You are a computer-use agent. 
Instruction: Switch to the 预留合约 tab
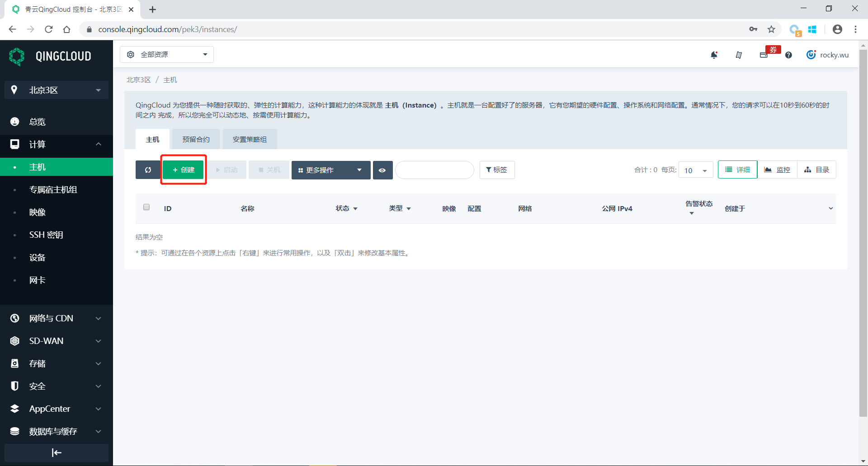(x=196, y=139)
